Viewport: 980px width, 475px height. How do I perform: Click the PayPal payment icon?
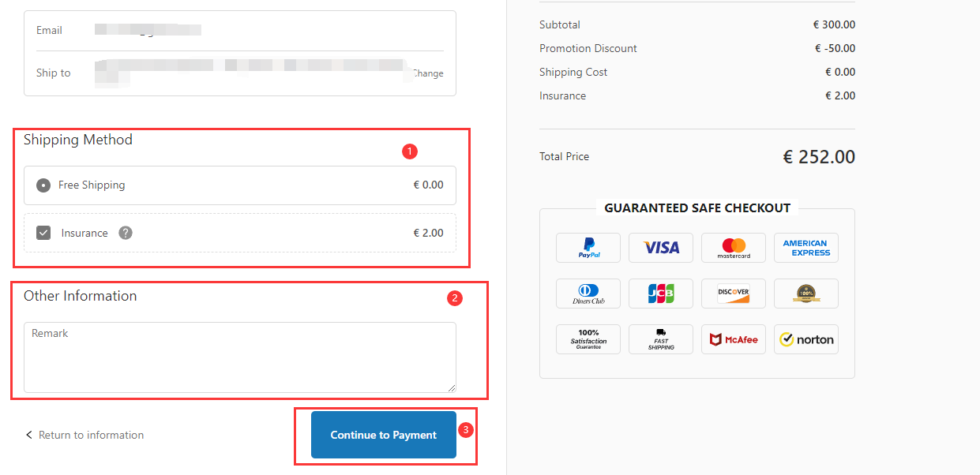pos(588,248)
